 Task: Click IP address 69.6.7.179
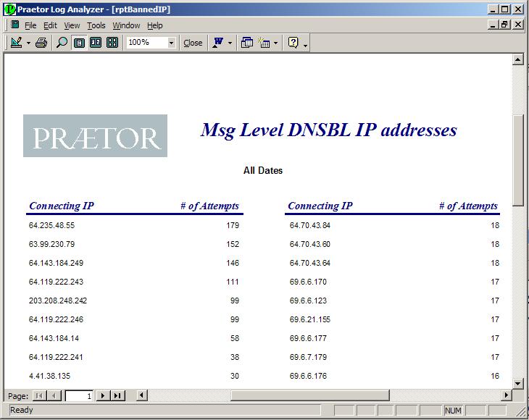point(308,357)
